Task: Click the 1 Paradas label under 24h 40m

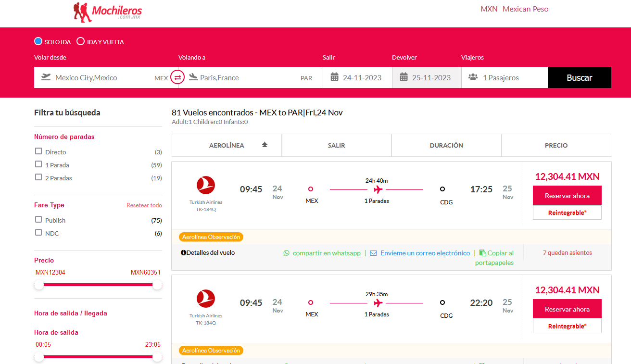Action: point(377,201)
